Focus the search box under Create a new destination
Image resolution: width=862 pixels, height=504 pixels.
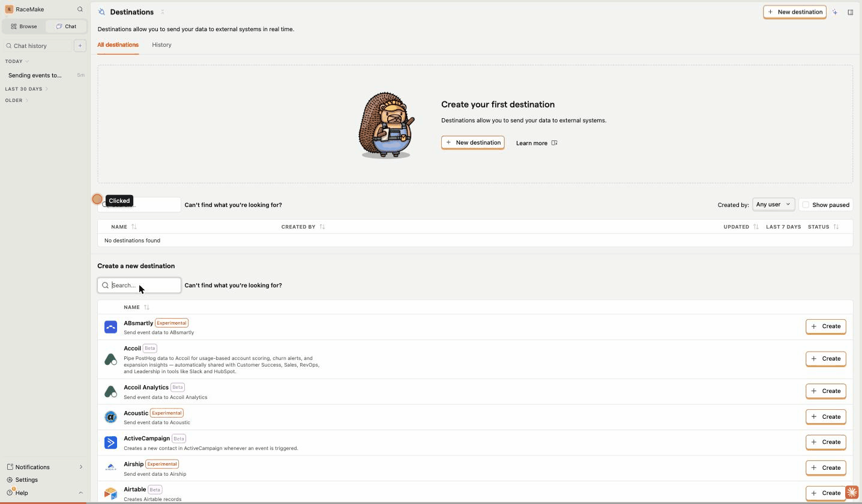pos(139,285)
